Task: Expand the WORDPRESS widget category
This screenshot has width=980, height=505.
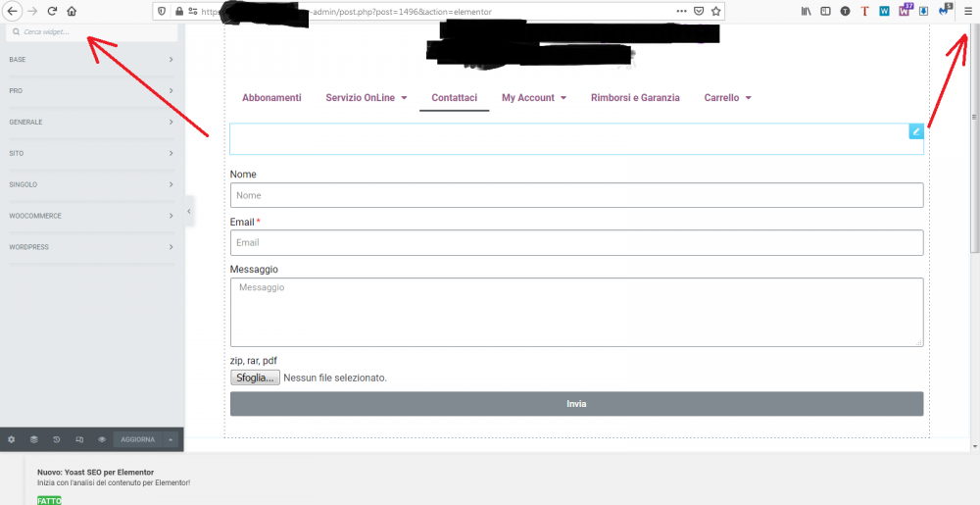Action: tap(92, 247)
